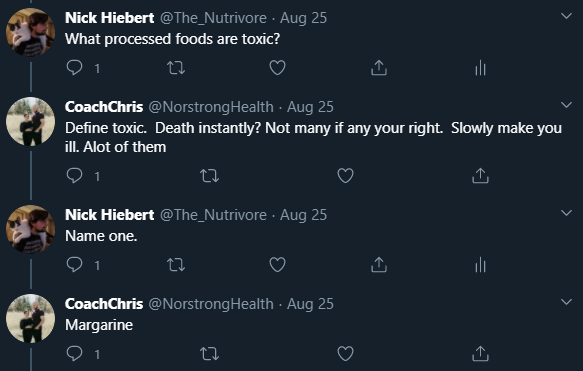Image resolution: width=583 pixels, height=371 pixels.
Task: View analytics for "What processed foods are toxic?" tweet
Action: tap(480, 68)
